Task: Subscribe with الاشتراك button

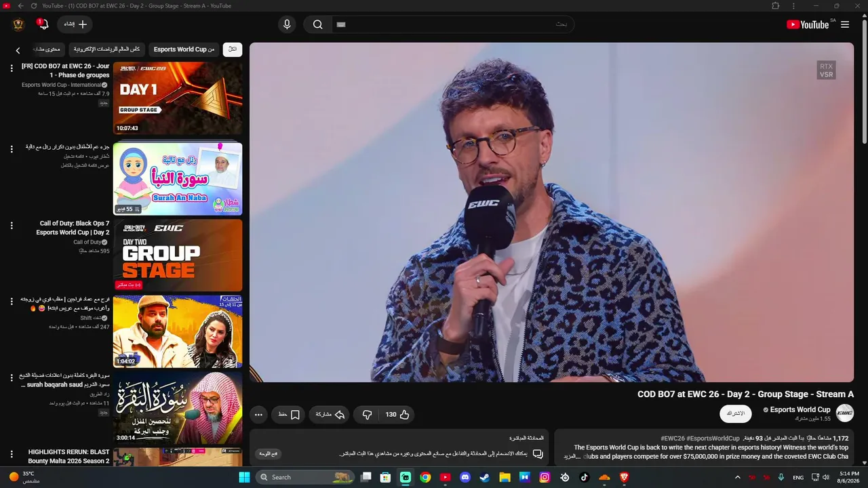Action: (736, 413)
